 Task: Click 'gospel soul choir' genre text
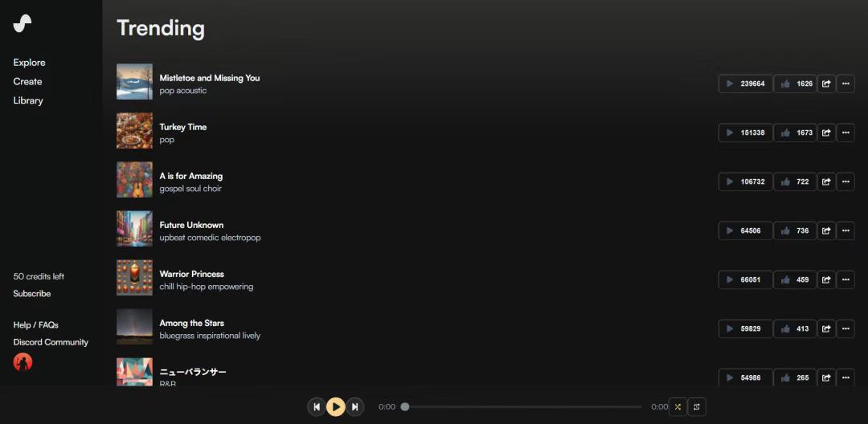click(x=190, y=189)
